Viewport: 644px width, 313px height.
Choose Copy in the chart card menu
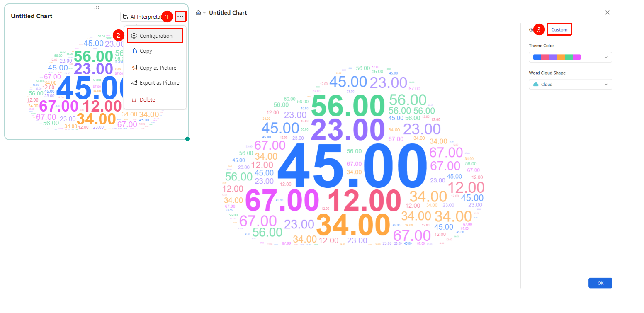tap(155, 51)
